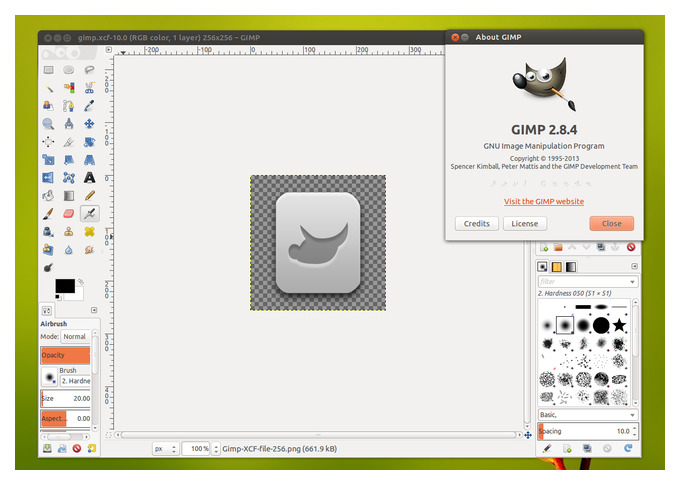Switch to the Patterns tab
The width and height of the screenshot is (680, 485).
coord(557,267)
